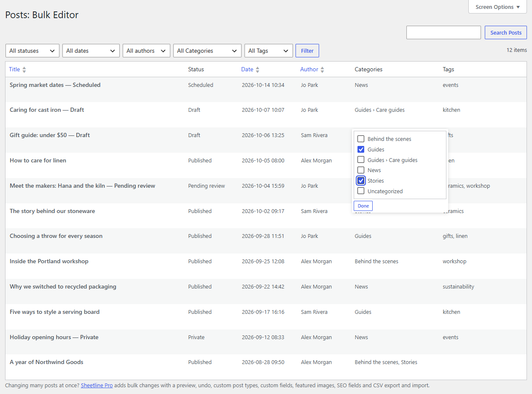The height and width of the screenshot is (394, 532).
Task: Confirm category selection with Done
Action: pyautogui.click(x=363, y=206)
